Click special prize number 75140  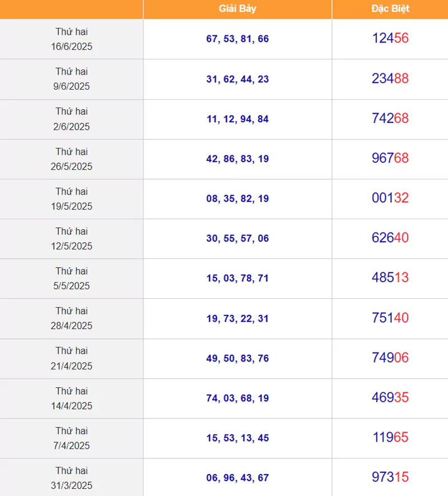point(390,318)
